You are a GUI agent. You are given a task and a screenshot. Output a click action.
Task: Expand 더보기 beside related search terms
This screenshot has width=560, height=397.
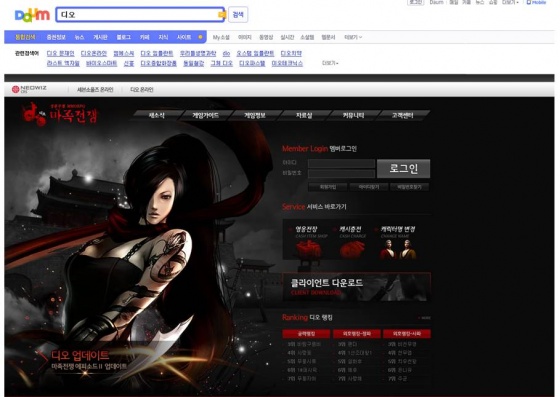click(x=330, y=63)
